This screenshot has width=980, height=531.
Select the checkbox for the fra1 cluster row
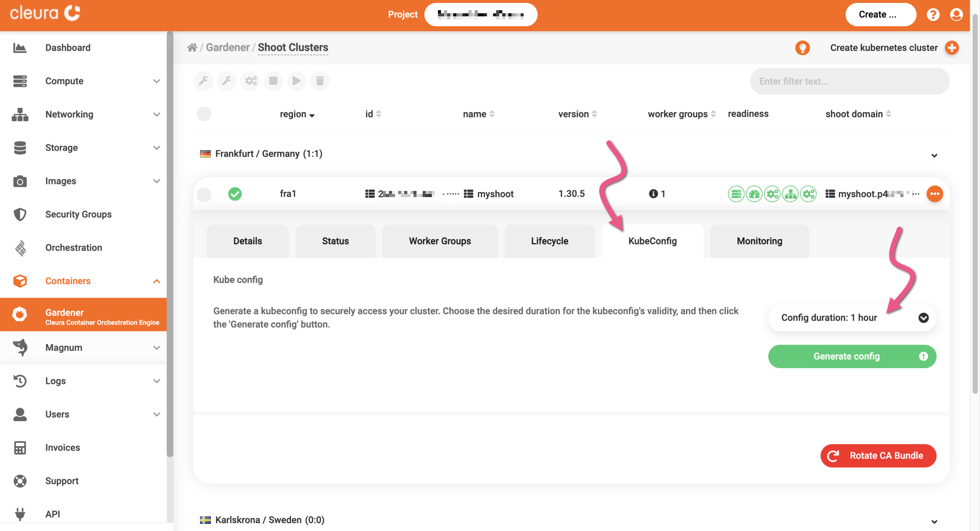click(x=204, y=194)
